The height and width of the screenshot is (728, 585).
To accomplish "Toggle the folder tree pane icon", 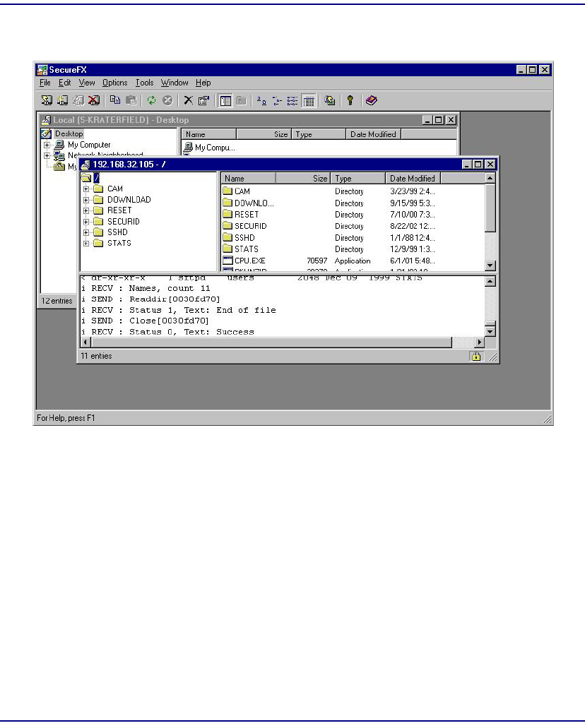I will coord(226,101).
